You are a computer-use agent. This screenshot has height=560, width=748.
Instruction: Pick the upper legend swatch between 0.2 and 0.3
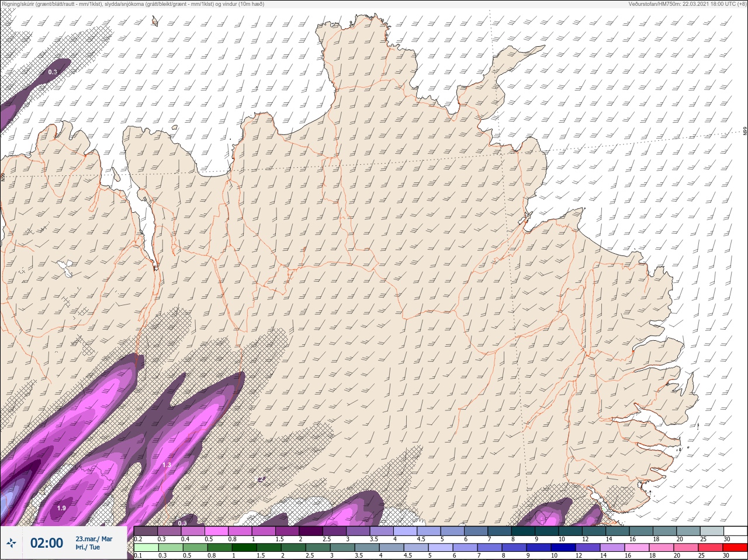coord(146,531)
